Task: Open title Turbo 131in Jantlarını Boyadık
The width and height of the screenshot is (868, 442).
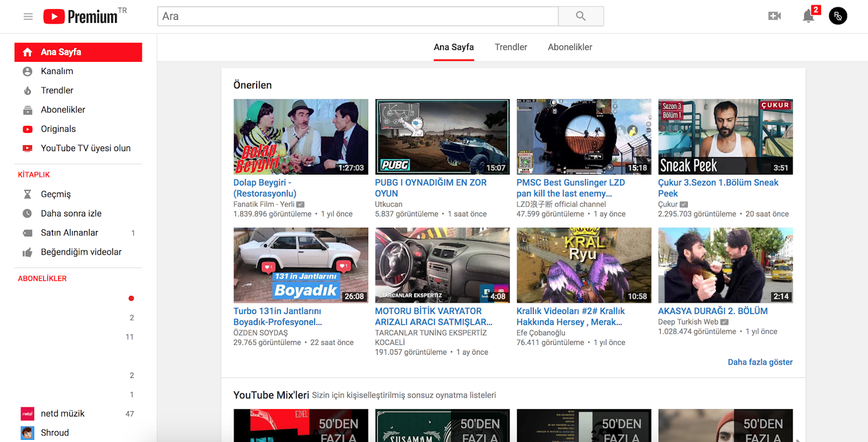Action: [278, 317]
